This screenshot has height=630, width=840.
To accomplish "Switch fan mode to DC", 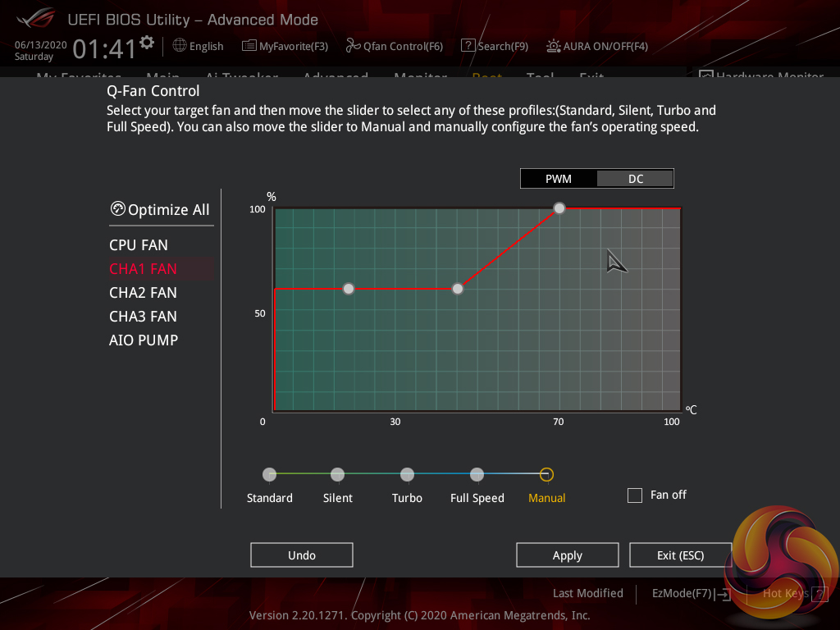I will coord(636,179).
